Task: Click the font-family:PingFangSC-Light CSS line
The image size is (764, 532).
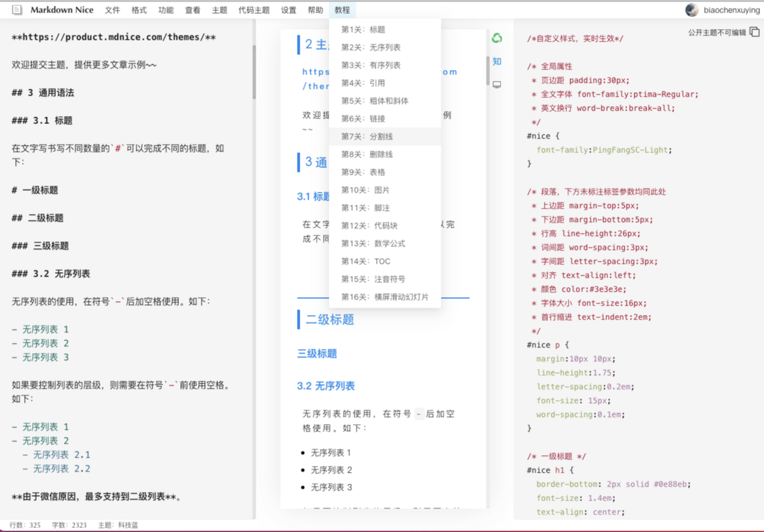Action: pos(604,150)
